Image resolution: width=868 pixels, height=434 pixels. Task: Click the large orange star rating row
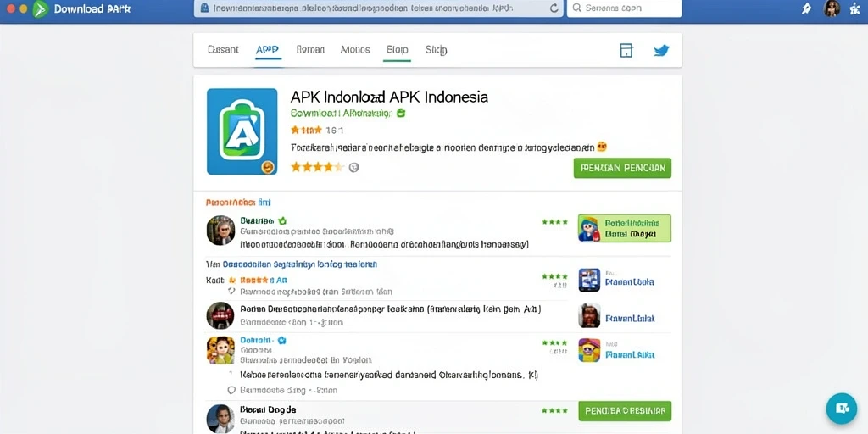click(x=318, y=167)
